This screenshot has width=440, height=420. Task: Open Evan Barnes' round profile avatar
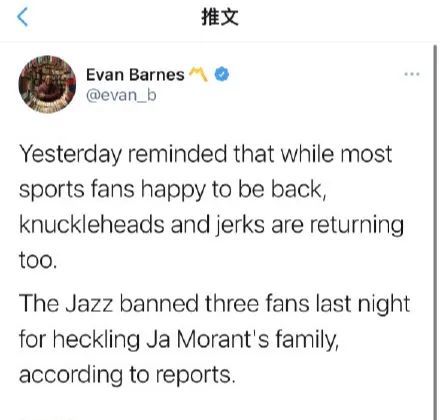(47, 84)
